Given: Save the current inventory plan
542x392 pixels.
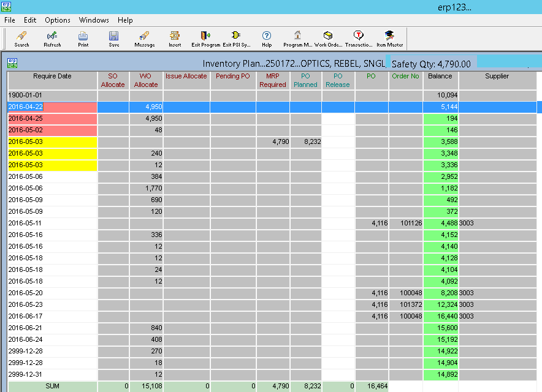Looking at the screenshot, I should (113, 39).
